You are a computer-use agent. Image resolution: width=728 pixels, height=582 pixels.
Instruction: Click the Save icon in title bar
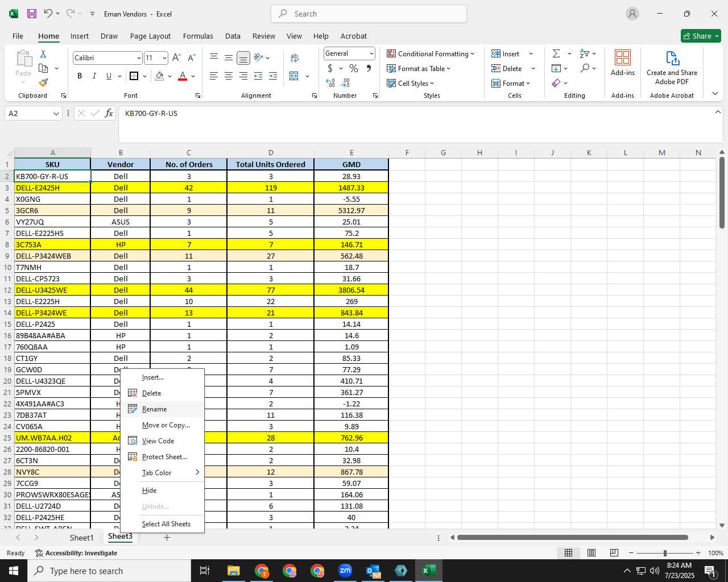[32, 14]
